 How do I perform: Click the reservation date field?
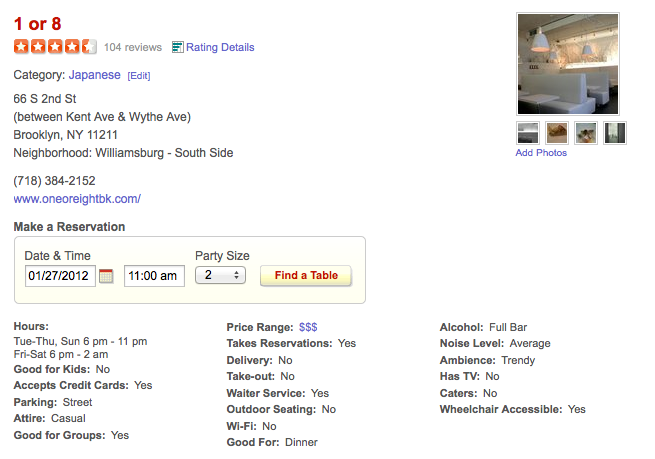click(60, 276)
